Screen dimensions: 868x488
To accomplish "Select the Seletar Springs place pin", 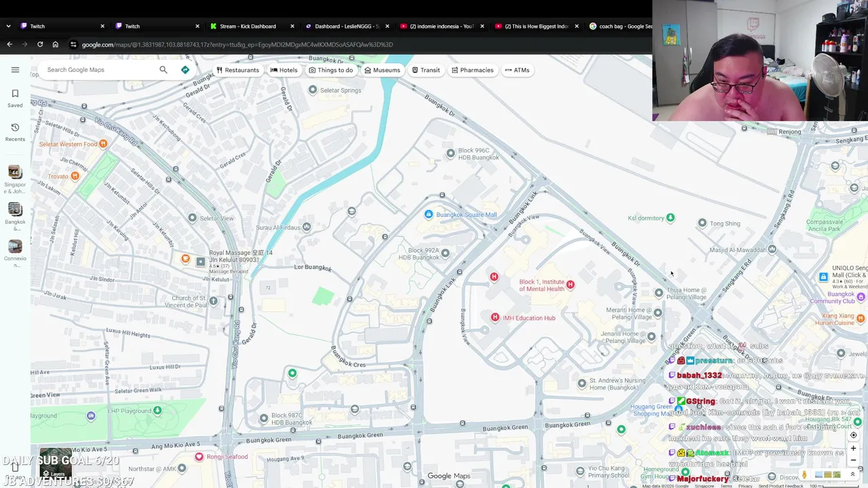I will click(313, 89).
